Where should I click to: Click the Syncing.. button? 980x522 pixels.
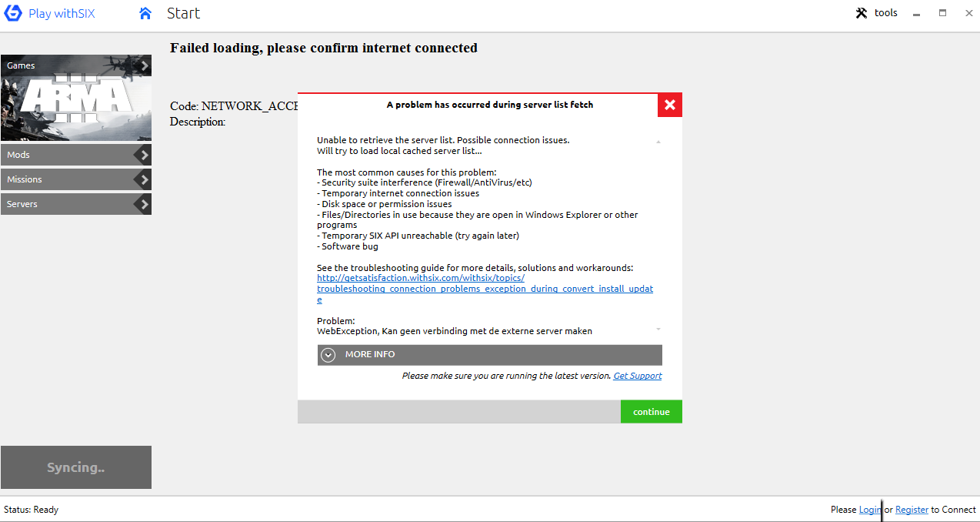click(76, 467)
